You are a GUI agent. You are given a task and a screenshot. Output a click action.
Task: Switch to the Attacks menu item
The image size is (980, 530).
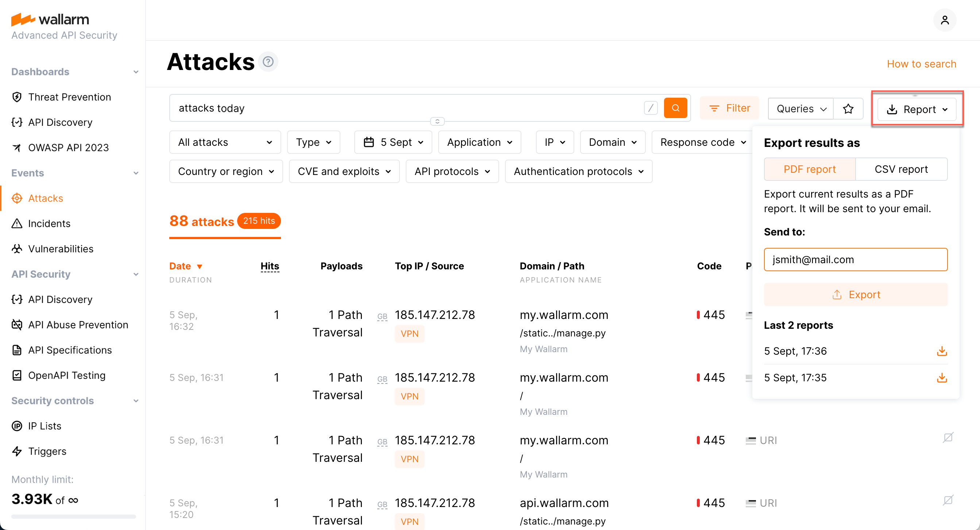45,198
